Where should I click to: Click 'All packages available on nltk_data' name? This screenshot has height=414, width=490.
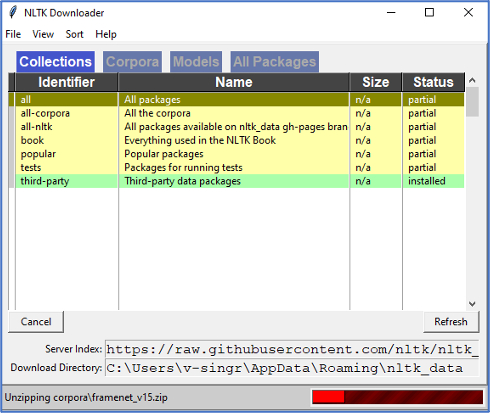coord(235,127)
